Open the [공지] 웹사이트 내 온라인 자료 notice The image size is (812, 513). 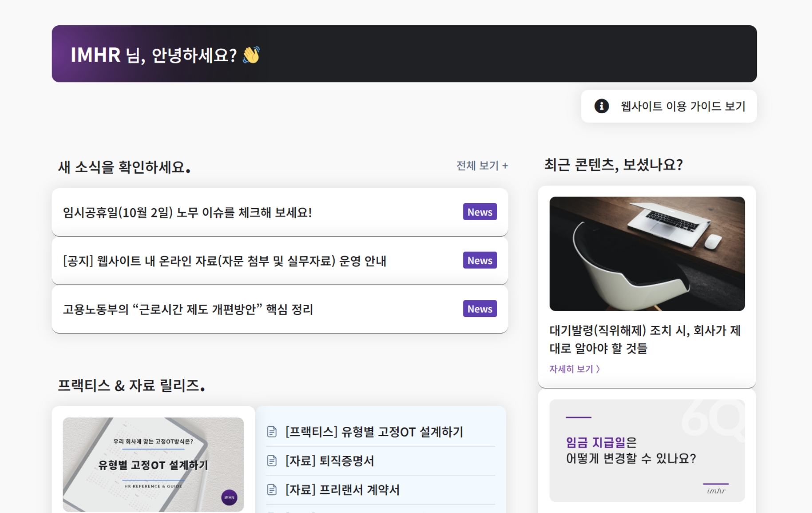pos(225,261)
